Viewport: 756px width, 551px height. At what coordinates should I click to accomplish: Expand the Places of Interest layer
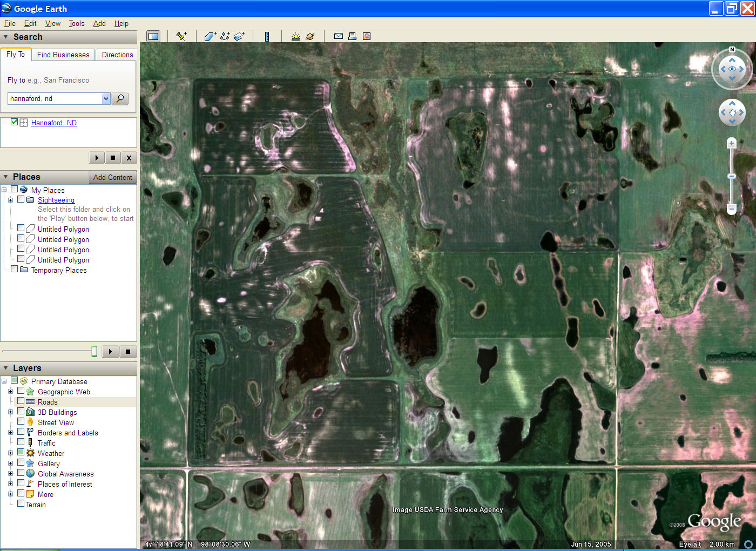tap(10, 484)
